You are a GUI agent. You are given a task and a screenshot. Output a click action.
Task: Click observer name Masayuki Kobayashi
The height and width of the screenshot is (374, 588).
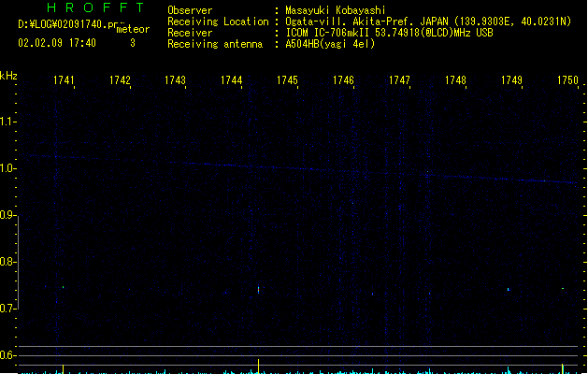pyautogui.click(x=336, y=10)
